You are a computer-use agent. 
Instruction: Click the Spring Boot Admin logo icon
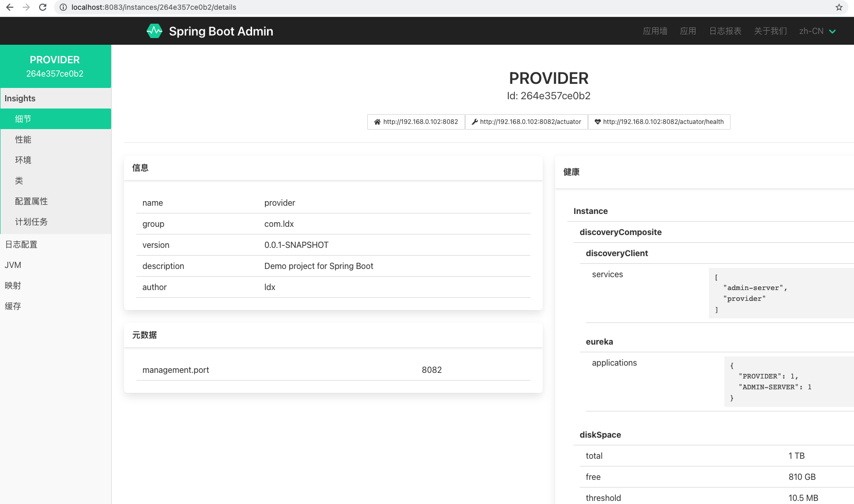click(154, 31)
